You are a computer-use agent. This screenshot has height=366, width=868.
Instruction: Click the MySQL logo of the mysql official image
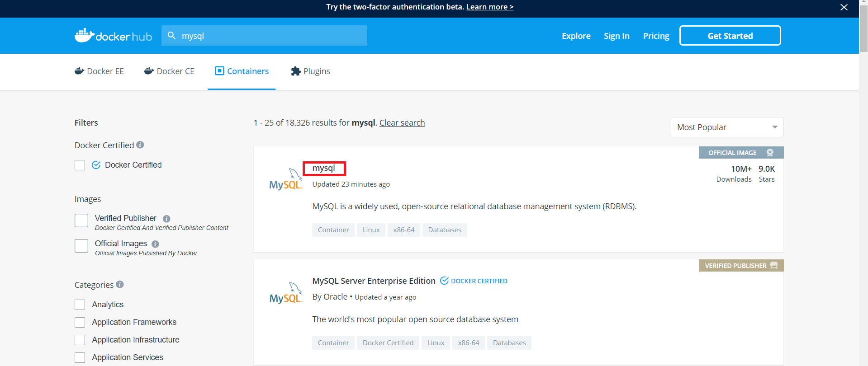(286, 179)
